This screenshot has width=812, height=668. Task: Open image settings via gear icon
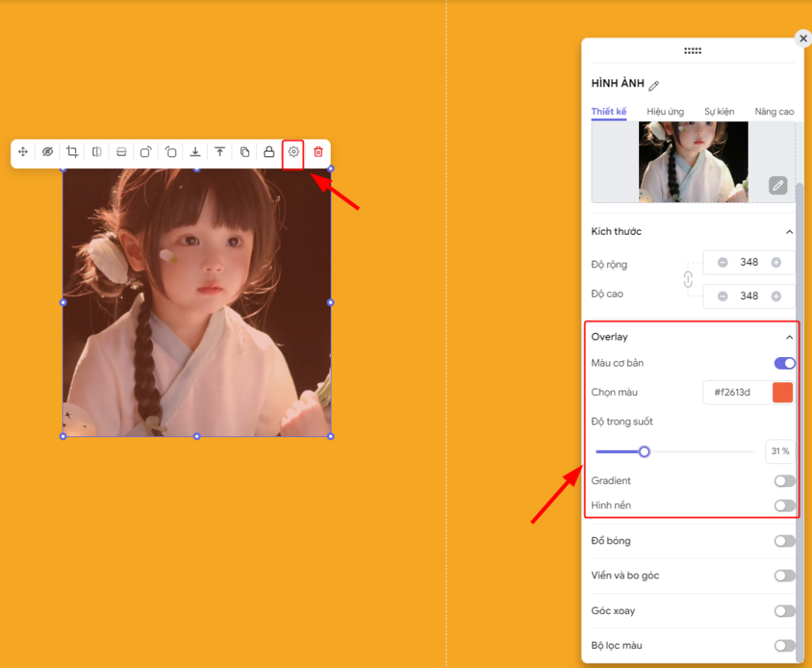(293, 152)
